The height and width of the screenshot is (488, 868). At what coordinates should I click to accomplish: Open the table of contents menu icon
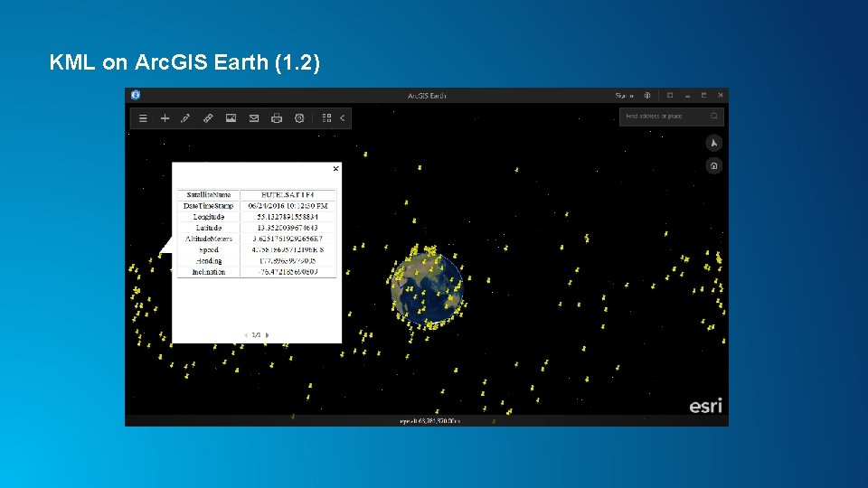[143, 117]
